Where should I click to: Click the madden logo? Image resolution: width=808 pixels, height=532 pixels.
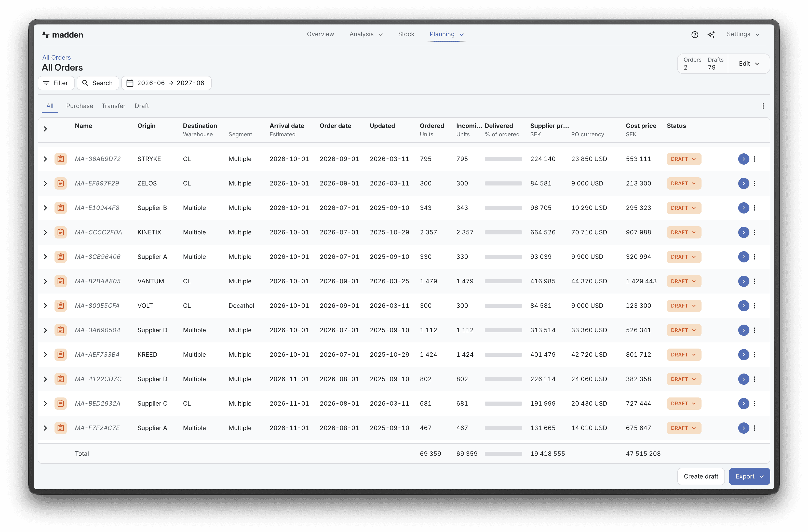pyautogui.click(x=63, y=35)
